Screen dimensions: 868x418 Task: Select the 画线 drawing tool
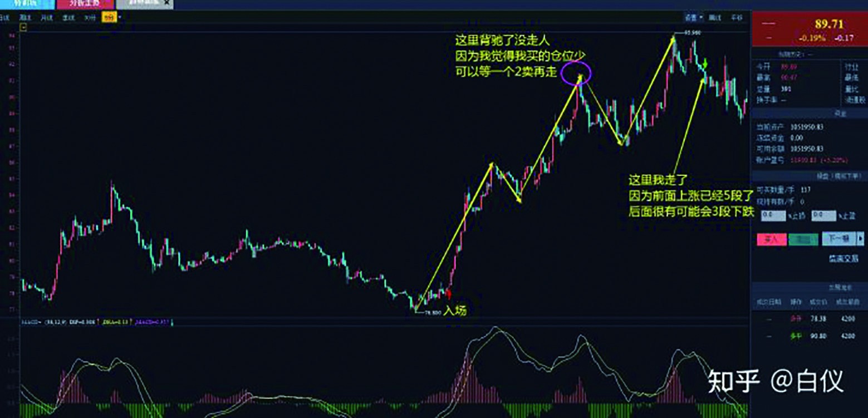click(x=715, y=18)
